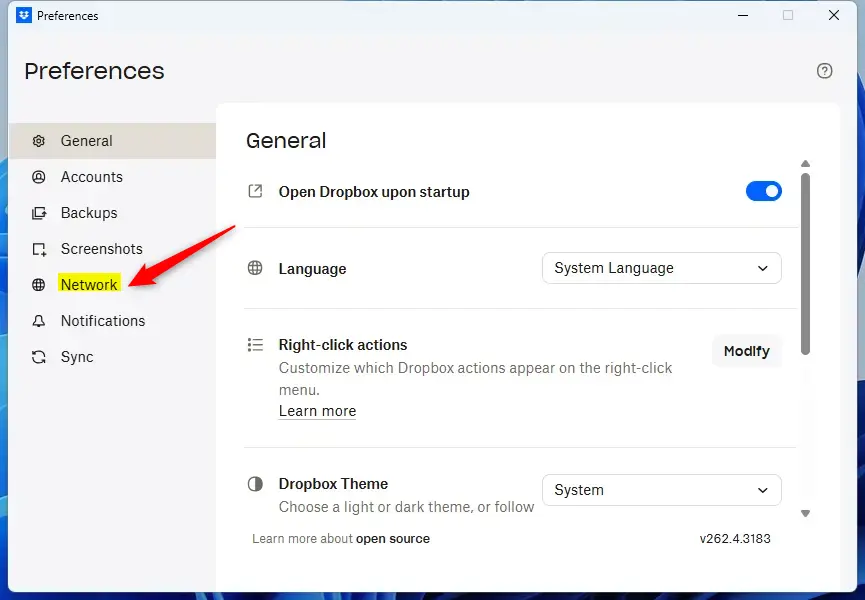Open the General preferences section
The width and height of the screenshot is (865, 600).
point(112,141)
